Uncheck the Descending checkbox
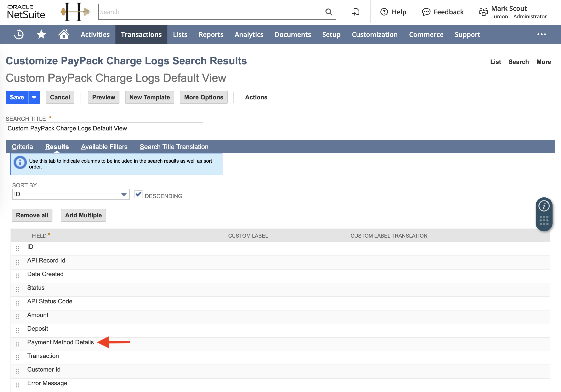 tap(138, 194)
